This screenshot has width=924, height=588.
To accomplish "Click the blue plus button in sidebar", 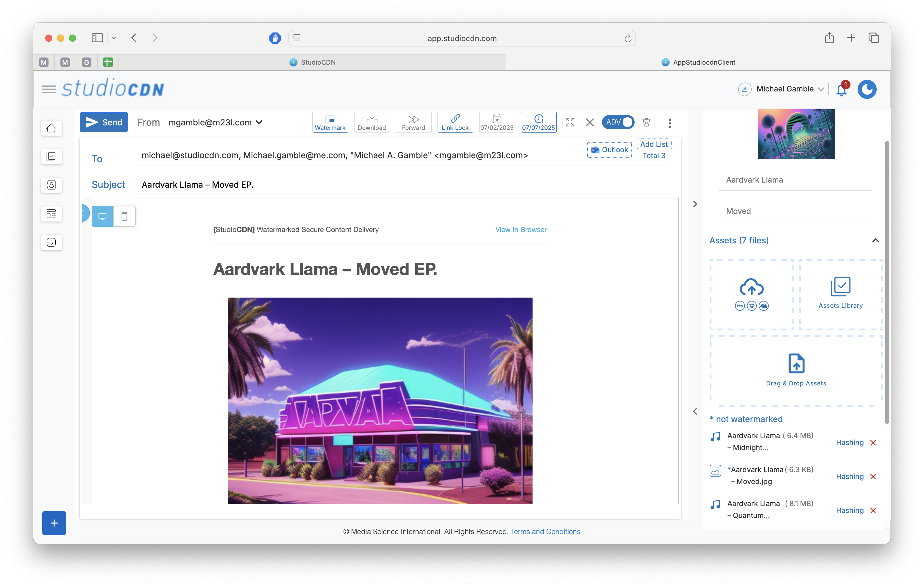I will point(54,523).
